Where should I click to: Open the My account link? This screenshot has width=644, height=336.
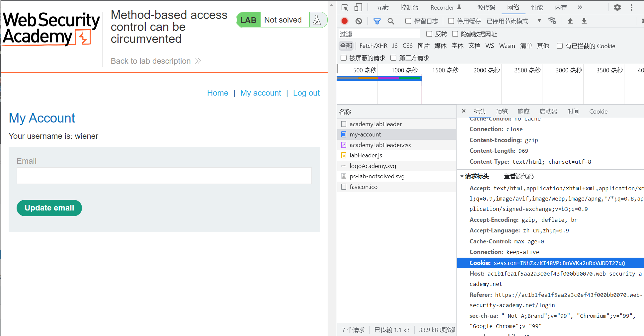click(x=261, y=93)
